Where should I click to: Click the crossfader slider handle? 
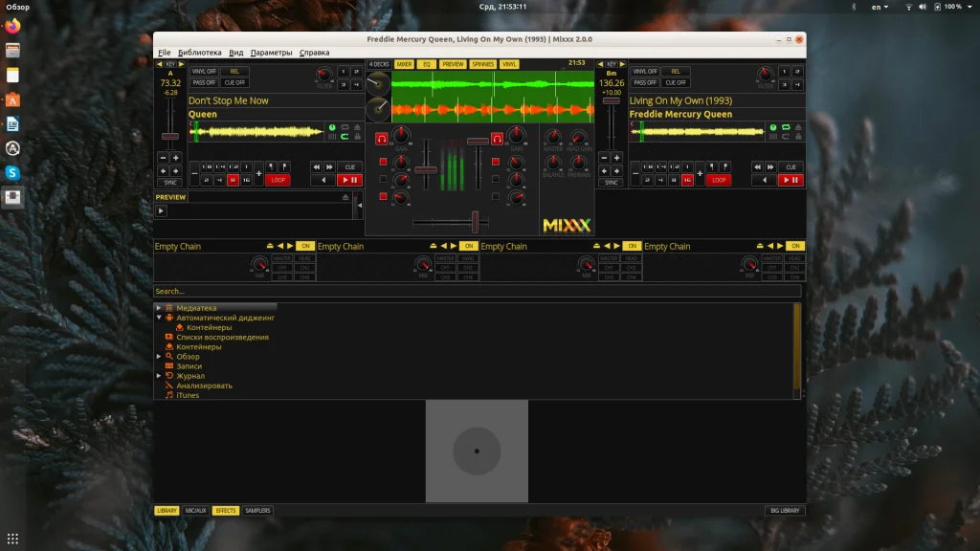pyautogui.click(x=474, y=221)
